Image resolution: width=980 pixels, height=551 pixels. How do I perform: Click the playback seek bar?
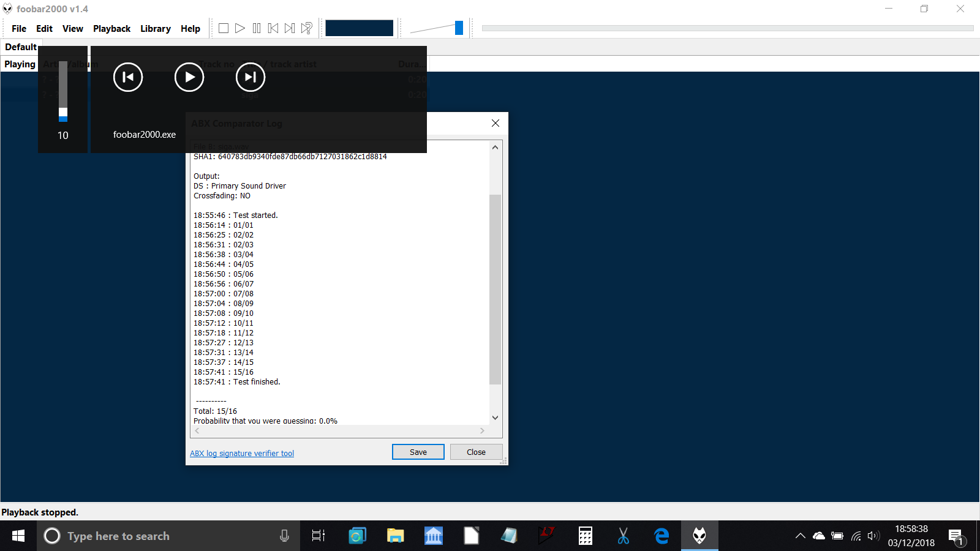pyautogui.click(x=728, y=28)
